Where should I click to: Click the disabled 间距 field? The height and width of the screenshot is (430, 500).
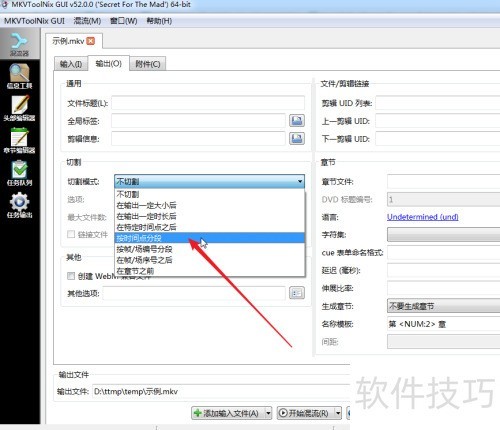pos(443,342)
